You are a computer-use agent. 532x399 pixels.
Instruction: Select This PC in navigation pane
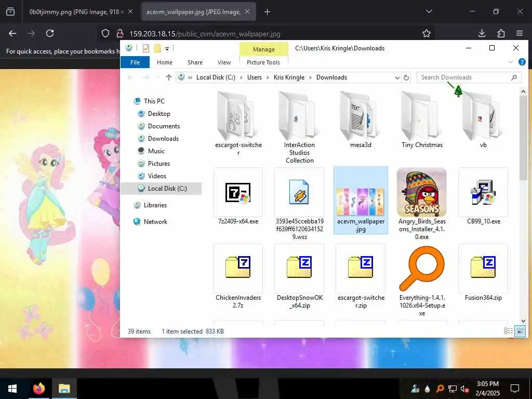coord(154,101)
